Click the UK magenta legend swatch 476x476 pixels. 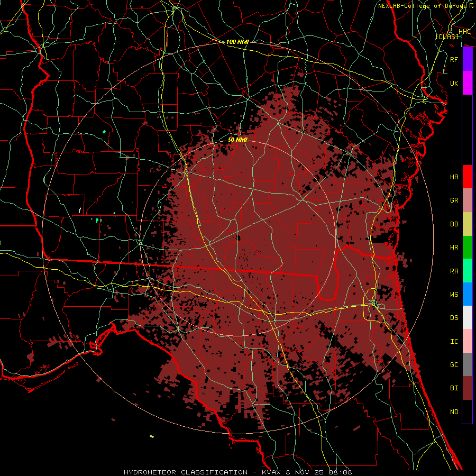(467, 83)
